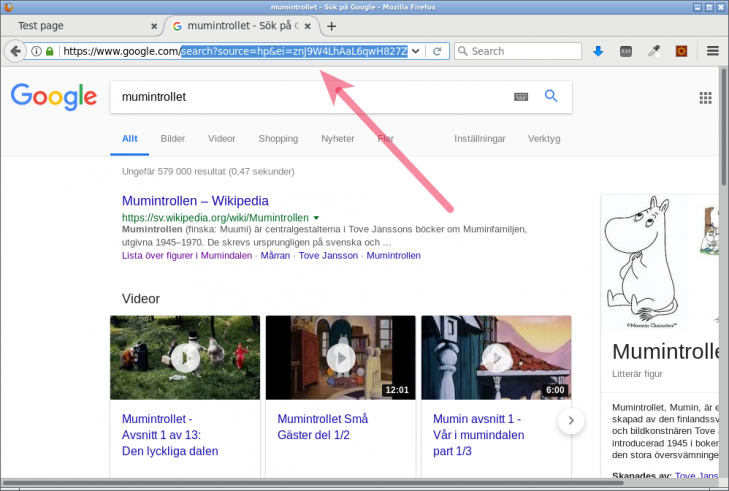
Task: Click the green padlock security icon
Action: coord(49,51)
